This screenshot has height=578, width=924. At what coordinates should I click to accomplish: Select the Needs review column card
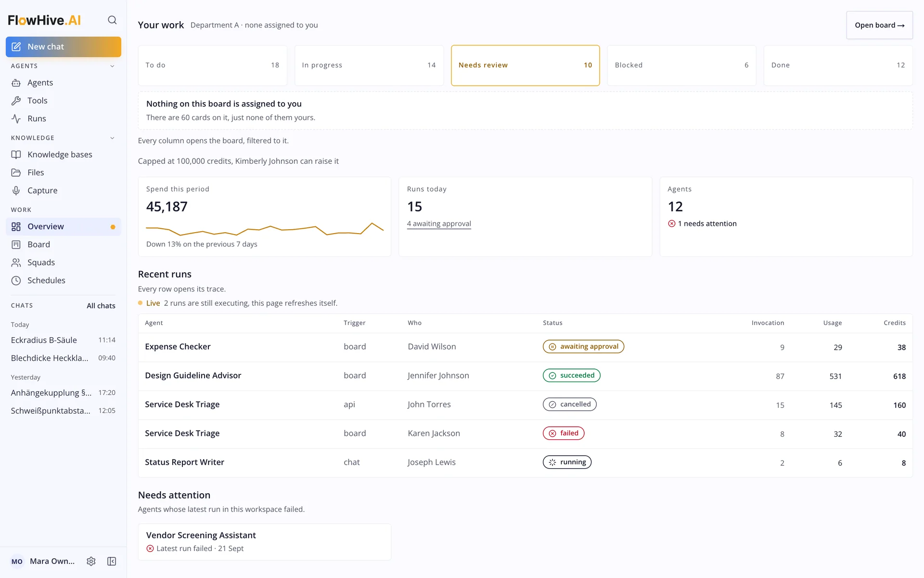pyautogui.click(x=526, y=66)
